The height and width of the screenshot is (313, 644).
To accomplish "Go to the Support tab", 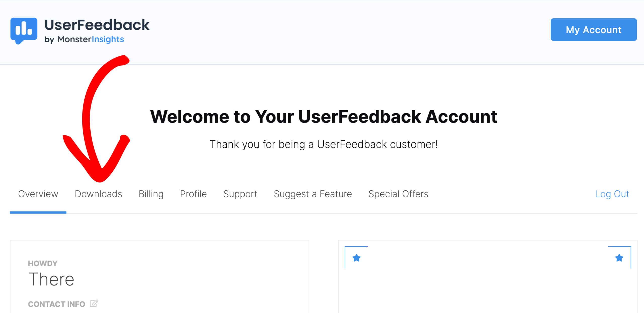I will 240,194.
